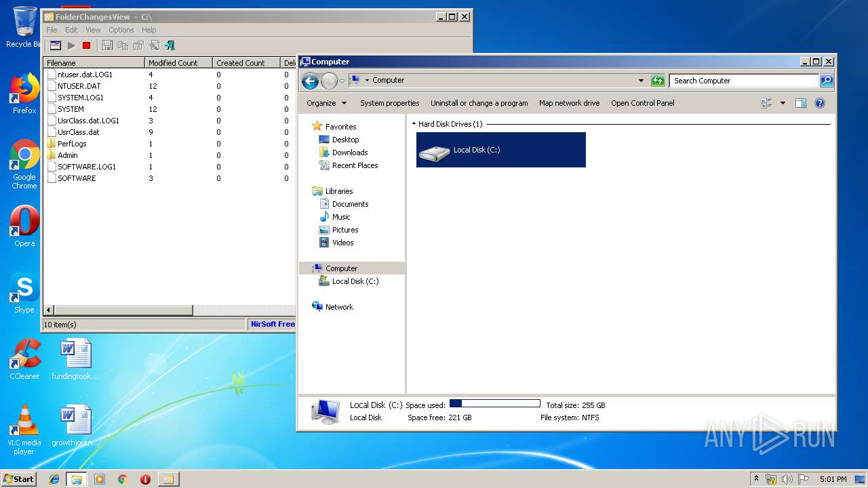Open Recycle Bin on desktop
868x488 pixels.
coord(24,27)
